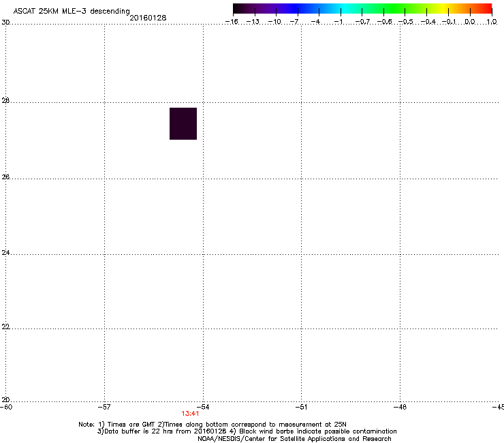Click the longitude -51 axis label
504x443 pixels.
pos(301,407)
